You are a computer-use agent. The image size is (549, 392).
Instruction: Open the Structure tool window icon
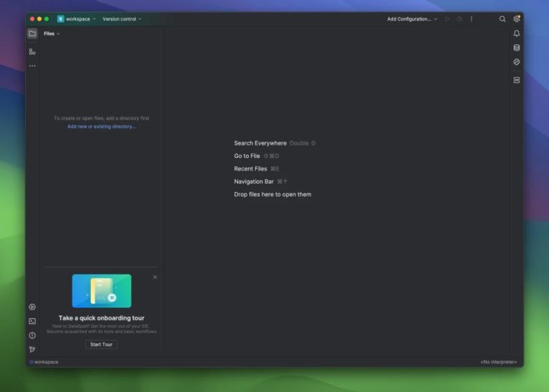pos(32,51)
